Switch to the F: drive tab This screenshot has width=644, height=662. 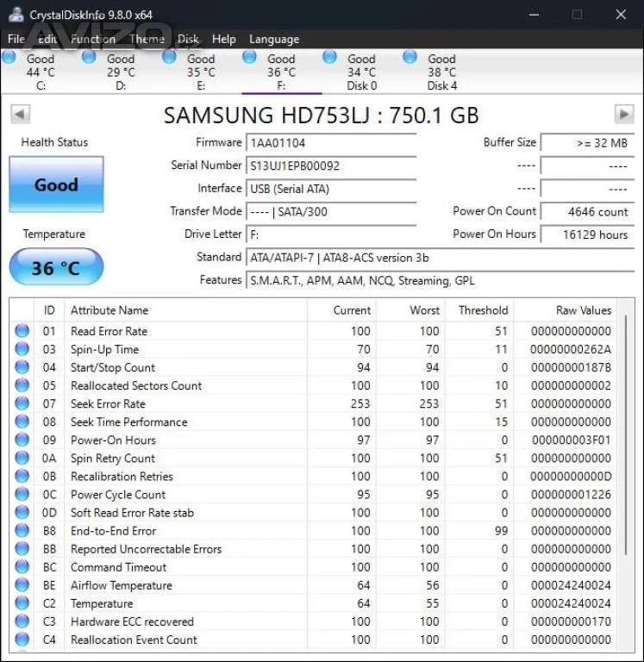tap(281, 72)
